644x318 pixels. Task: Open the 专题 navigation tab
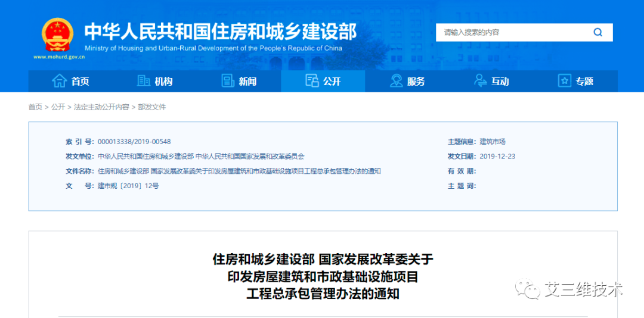576,81
